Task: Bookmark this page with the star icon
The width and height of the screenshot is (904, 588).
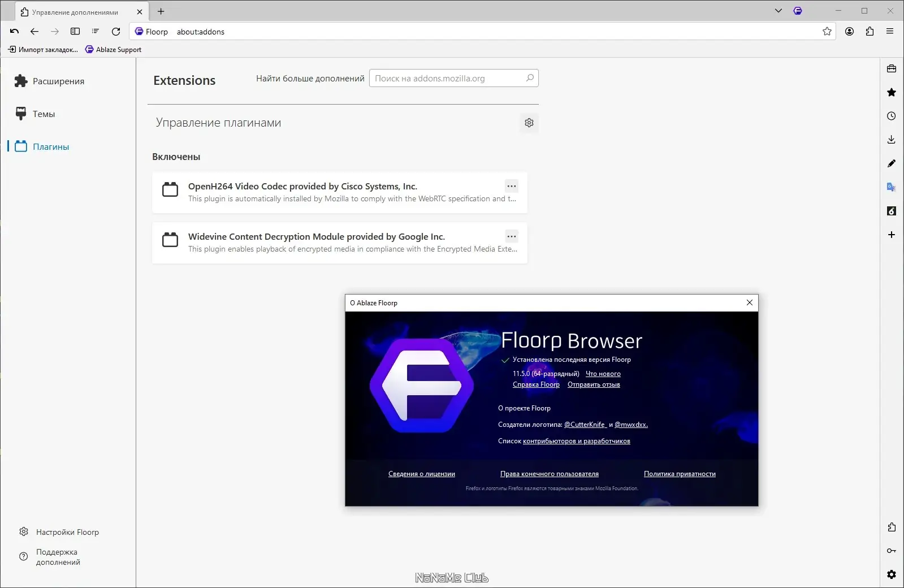Action: tap(827, 32)
